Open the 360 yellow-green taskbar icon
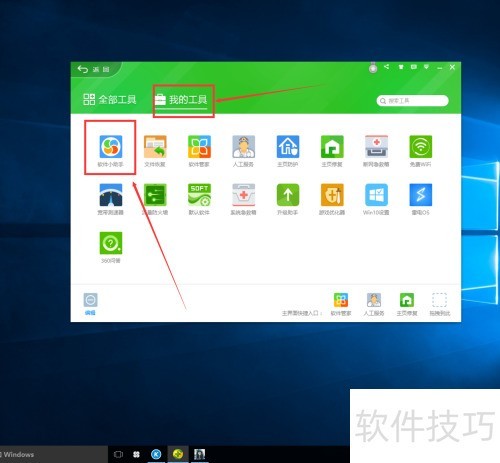Image resolution: width=500 pixels, height=463 pixels. coord(178,454)
